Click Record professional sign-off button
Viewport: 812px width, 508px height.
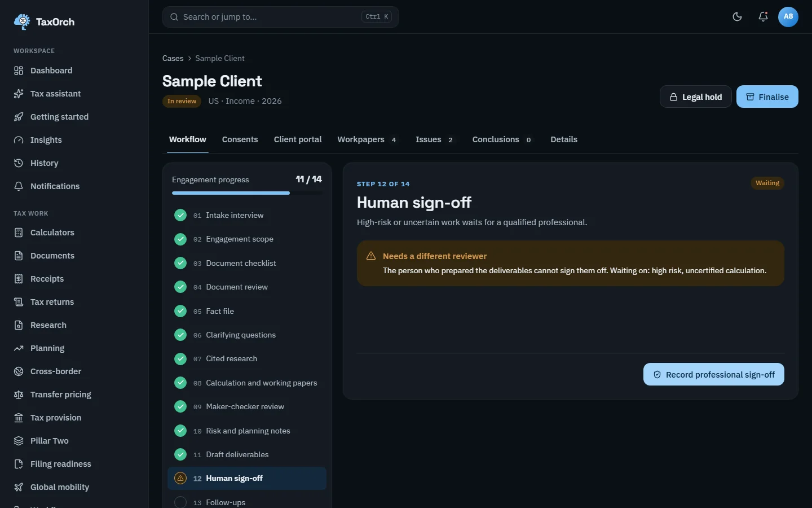pyautogui.click(x=713, y=374)
